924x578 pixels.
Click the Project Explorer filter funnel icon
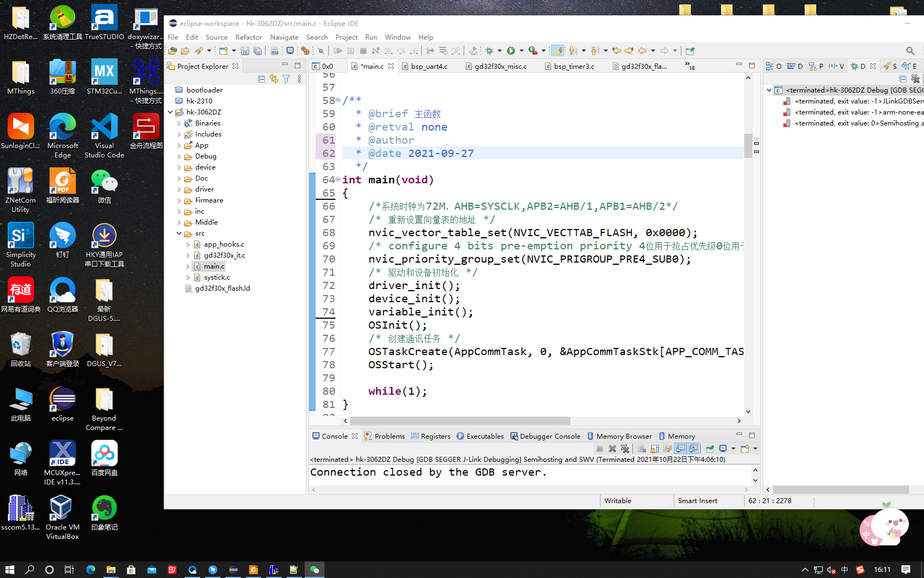287,79
